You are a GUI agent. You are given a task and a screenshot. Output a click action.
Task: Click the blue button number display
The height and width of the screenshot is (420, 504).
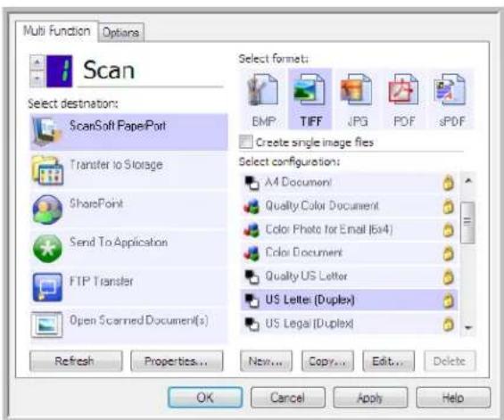click(x=60, y=71)
